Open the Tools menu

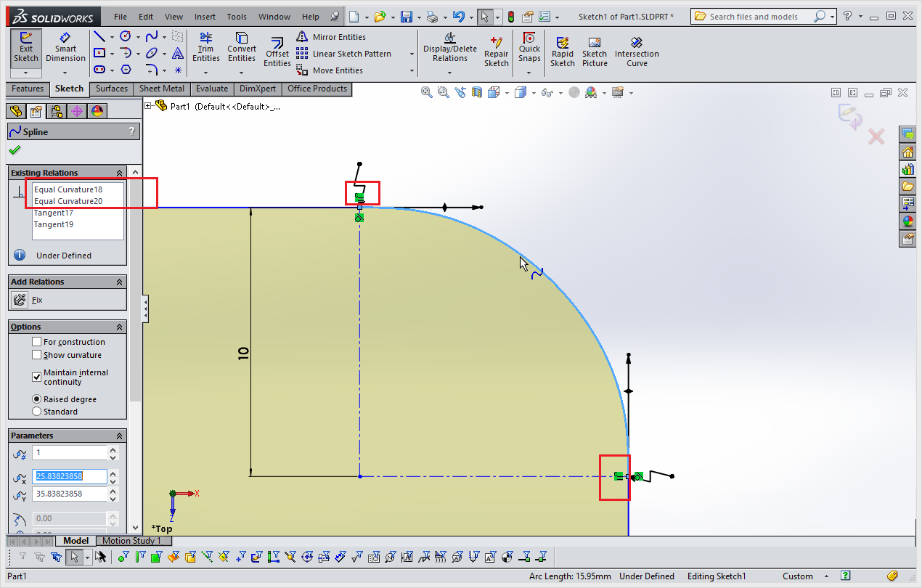click(x=237, y=16)
